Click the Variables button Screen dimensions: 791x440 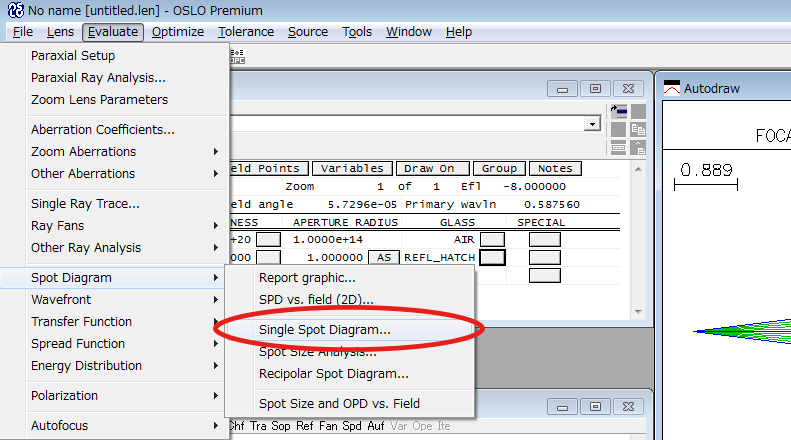(351, 169)
